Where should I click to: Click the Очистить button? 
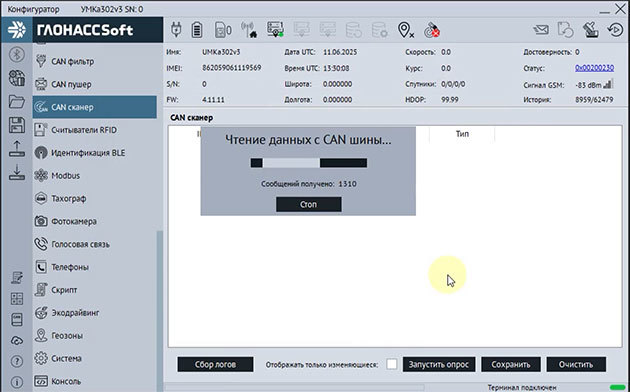576,364
